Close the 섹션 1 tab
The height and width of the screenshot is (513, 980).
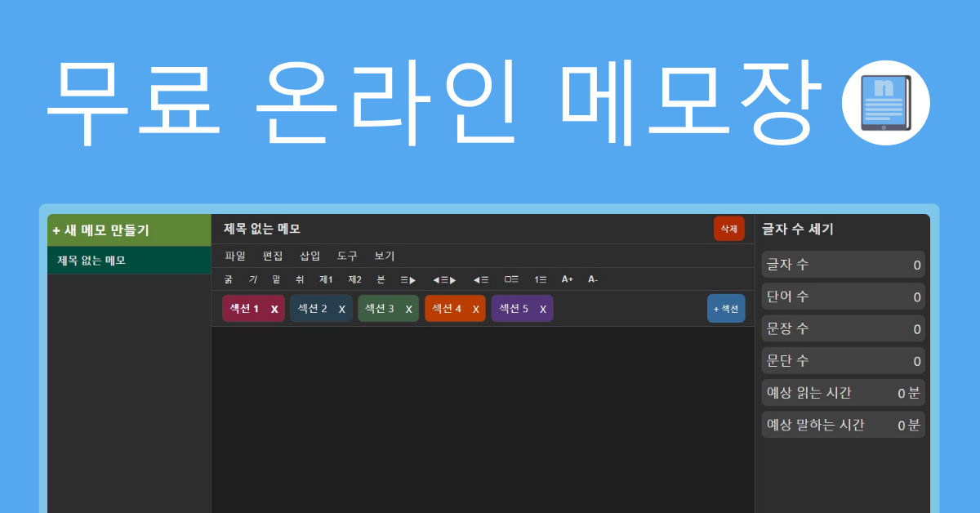274,309
